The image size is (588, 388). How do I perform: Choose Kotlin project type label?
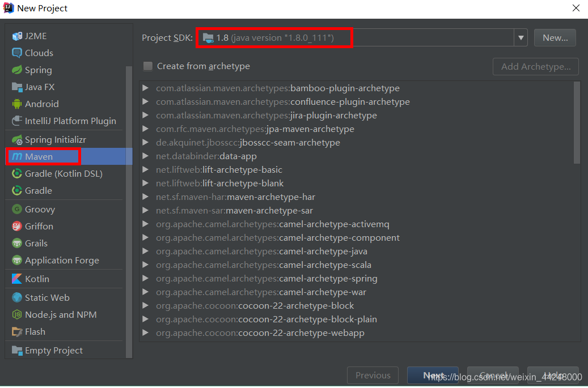pyautogui.click(x=37, y=279)
